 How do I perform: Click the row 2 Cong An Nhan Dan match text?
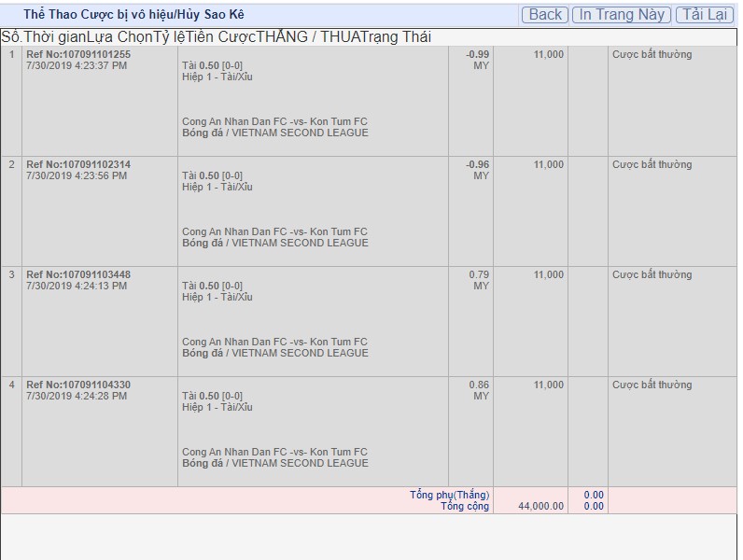[274, 231]
